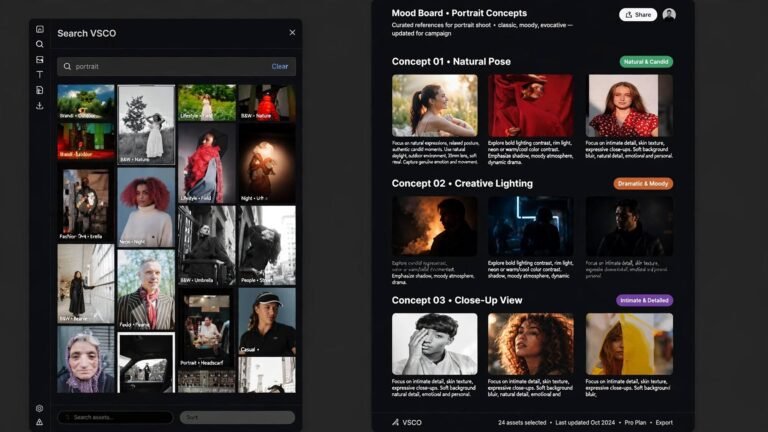The height and width of the screenshot is (432, 768).
Task: Click the 'Search VSCO' panel title
Action: 87,33
